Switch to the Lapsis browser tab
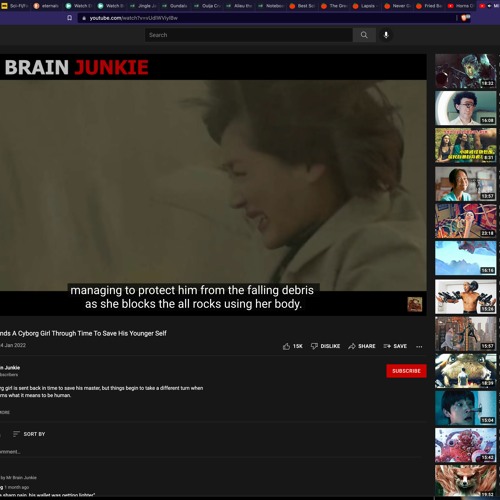The height and width of the screenshot is (500, 500). [x=366, y=6]
